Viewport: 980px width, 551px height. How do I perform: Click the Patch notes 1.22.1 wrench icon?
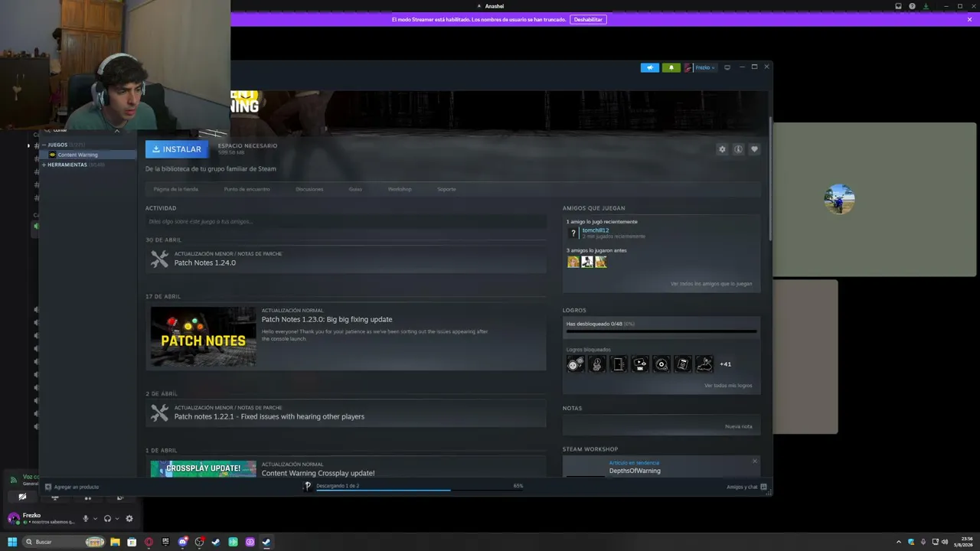pyautogui.click(x=159, y=413)
